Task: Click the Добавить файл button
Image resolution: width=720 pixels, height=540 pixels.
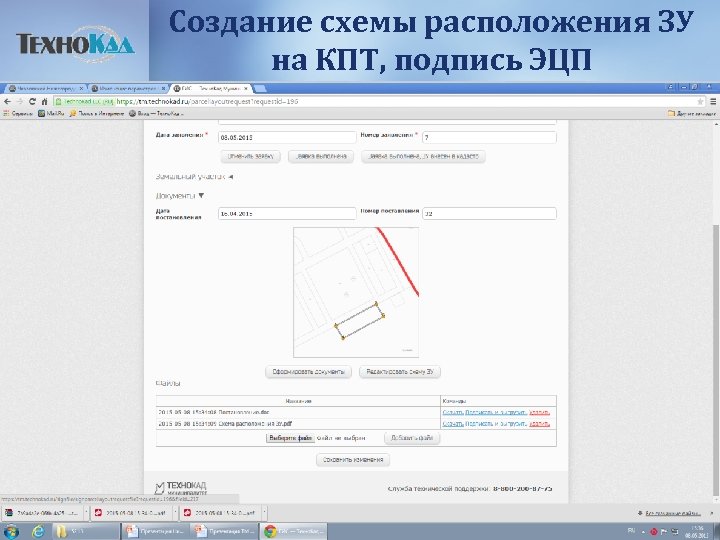Action: (412, 438)
